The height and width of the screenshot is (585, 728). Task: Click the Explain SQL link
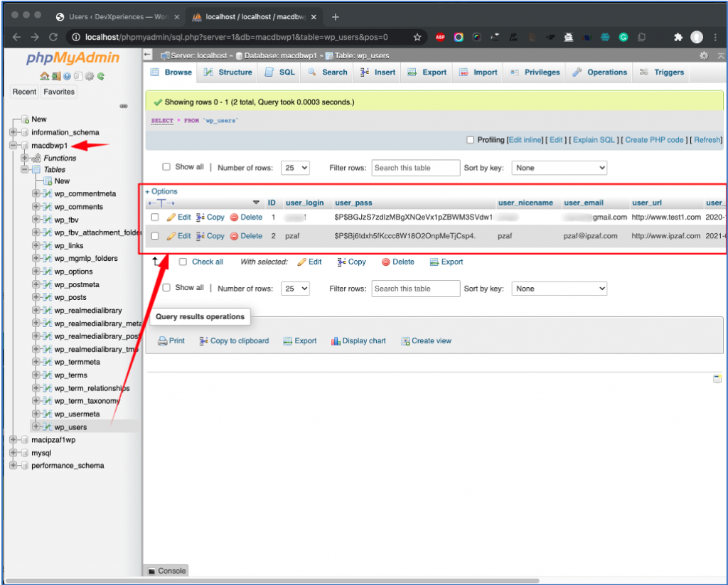594,140
